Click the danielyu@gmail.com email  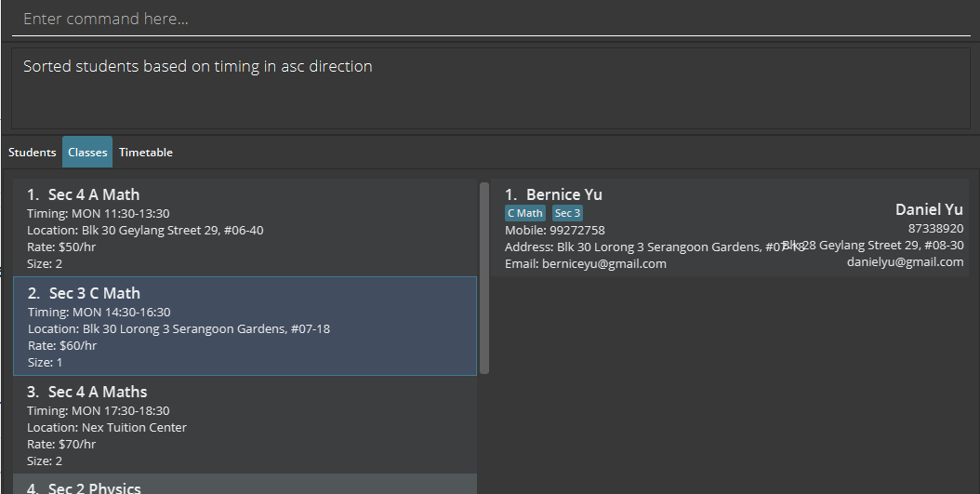pyautogui.click(x=905, y=262)
